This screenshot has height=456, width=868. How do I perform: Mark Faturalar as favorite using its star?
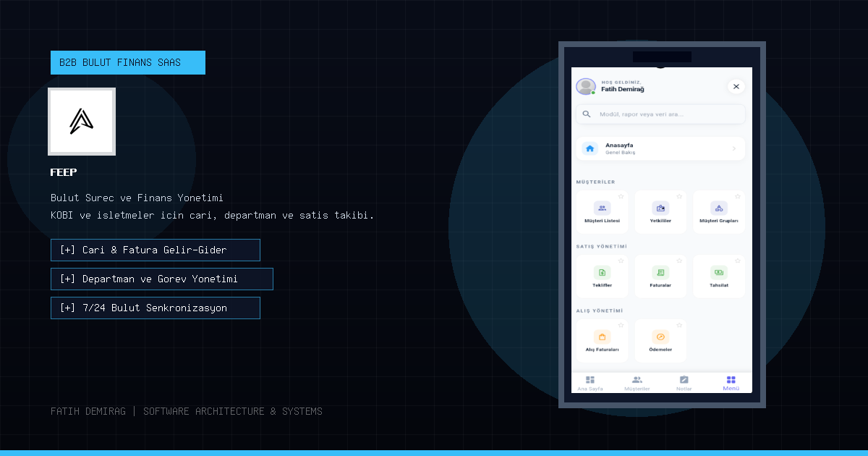click(x=679, y=261)
